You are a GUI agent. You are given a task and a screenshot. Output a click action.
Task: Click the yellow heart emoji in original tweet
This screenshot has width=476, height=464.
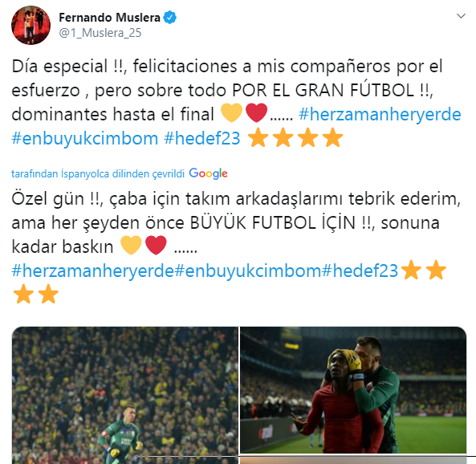(x=232, y=112)
